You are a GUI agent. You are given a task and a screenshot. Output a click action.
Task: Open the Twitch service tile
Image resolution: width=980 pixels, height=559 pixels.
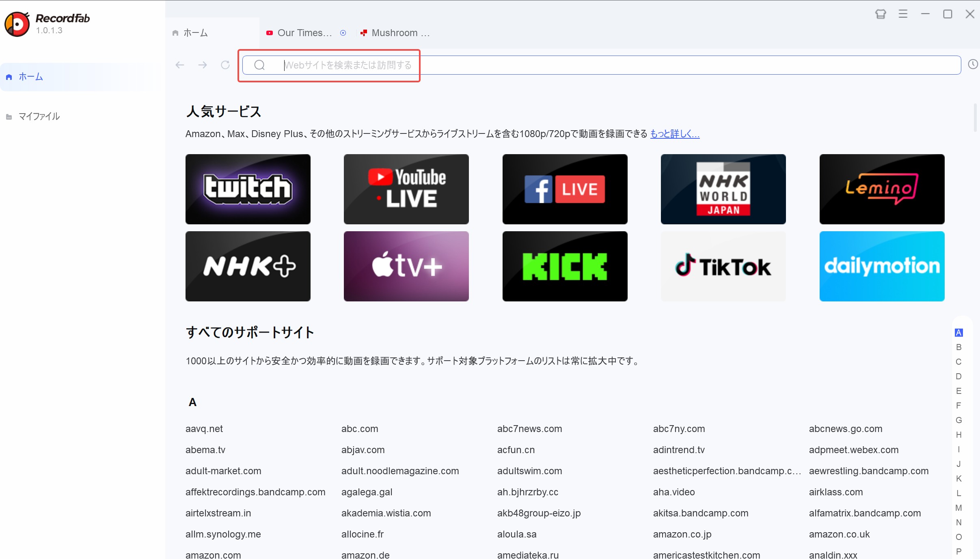click(248, 189)
